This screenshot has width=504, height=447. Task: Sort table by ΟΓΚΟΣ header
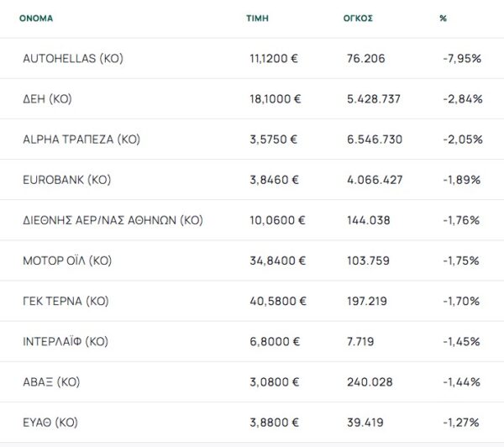tap(359, 17)
